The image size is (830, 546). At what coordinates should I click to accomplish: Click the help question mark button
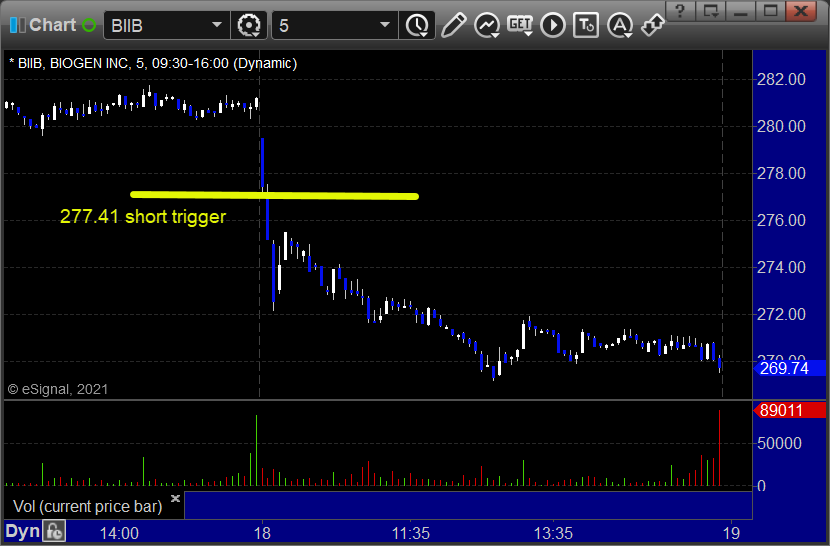pos(680,11)
